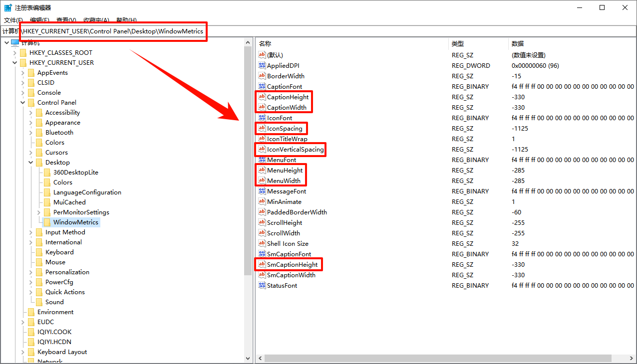The width and height of the screenshot is (637, 364).
Task: Click the value pane horizontal scrollbar thumb
Action: tap(438, 358)
